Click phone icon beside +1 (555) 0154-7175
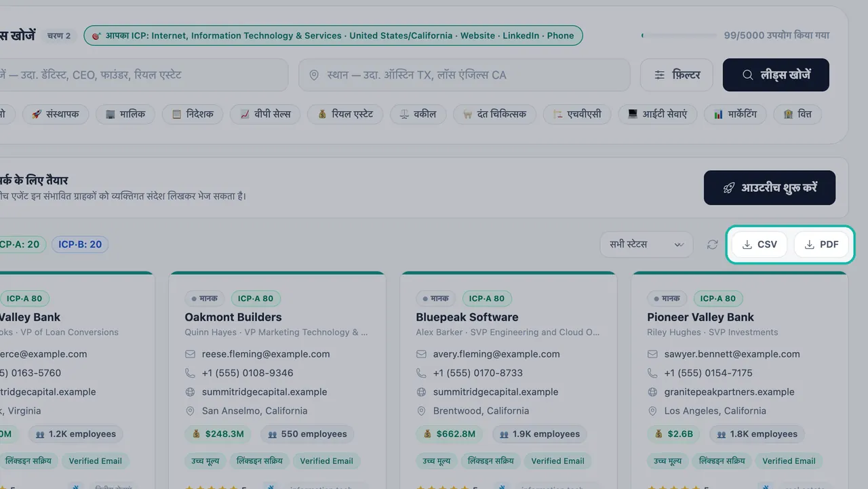 coord(652,373)
